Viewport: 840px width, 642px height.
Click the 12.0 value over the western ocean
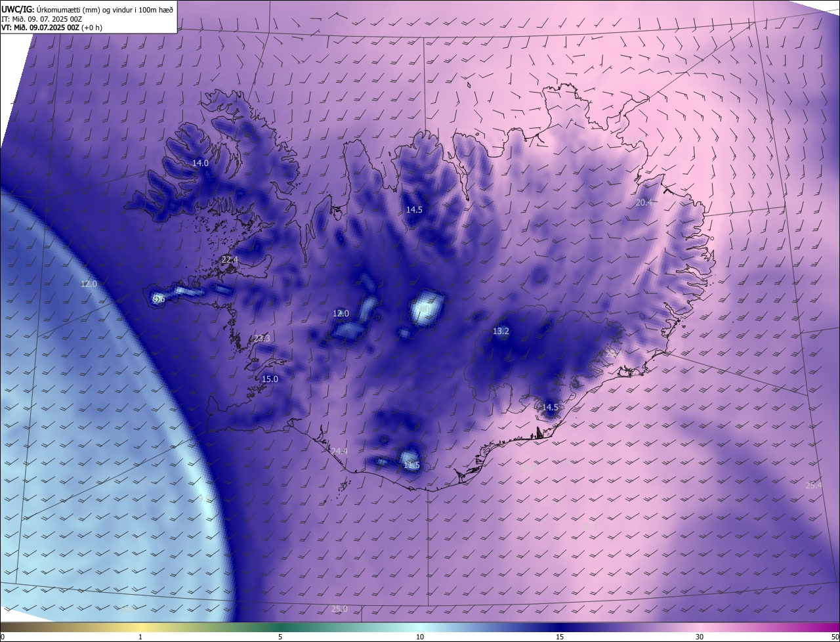[89, 284]
